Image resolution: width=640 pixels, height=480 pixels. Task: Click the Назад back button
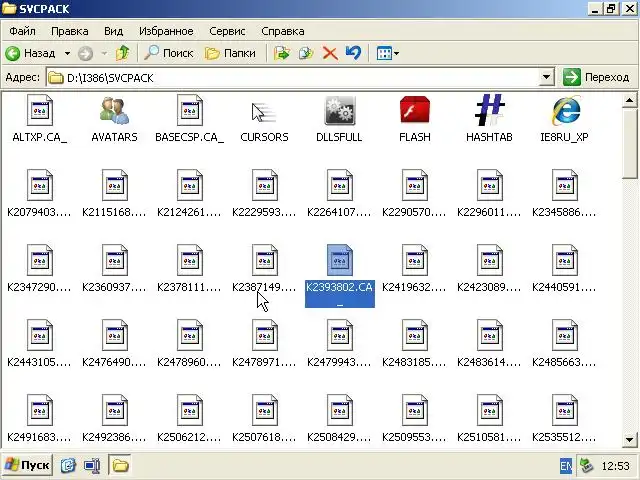[x=30, y=53]
